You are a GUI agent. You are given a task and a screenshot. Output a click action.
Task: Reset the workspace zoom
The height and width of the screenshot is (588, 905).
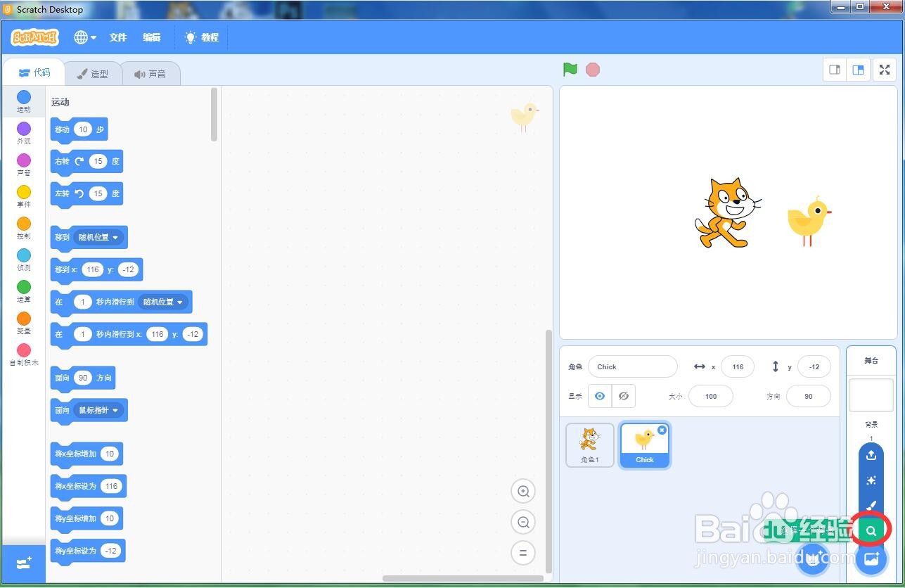click(523, 552)
